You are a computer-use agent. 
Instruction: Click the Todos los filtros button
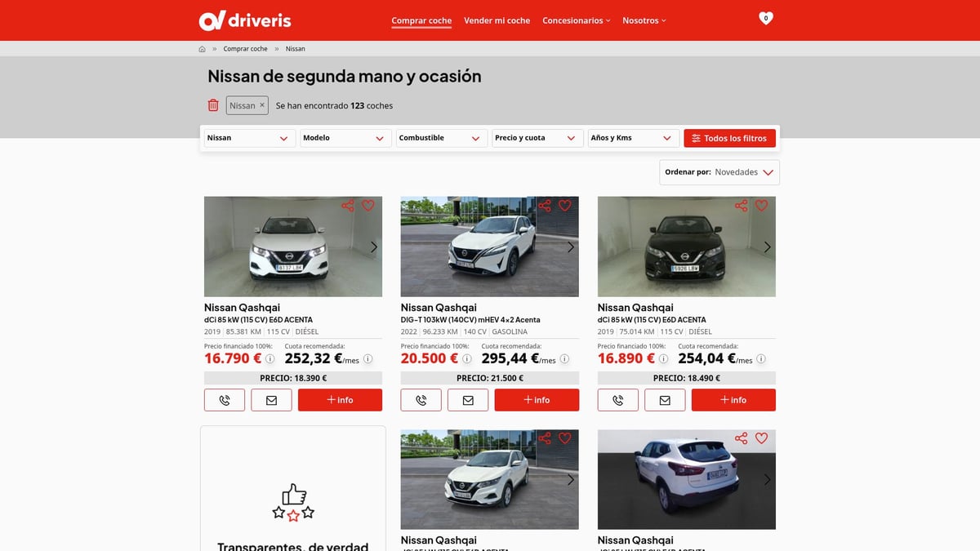pos(729,138)
